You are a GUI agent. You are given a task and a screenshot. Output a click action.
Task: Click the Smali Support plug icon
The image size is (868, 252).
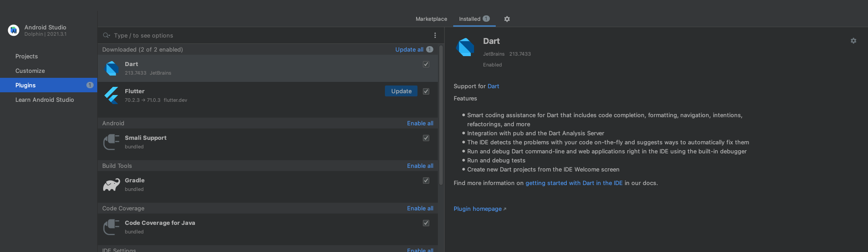[111, 142]
